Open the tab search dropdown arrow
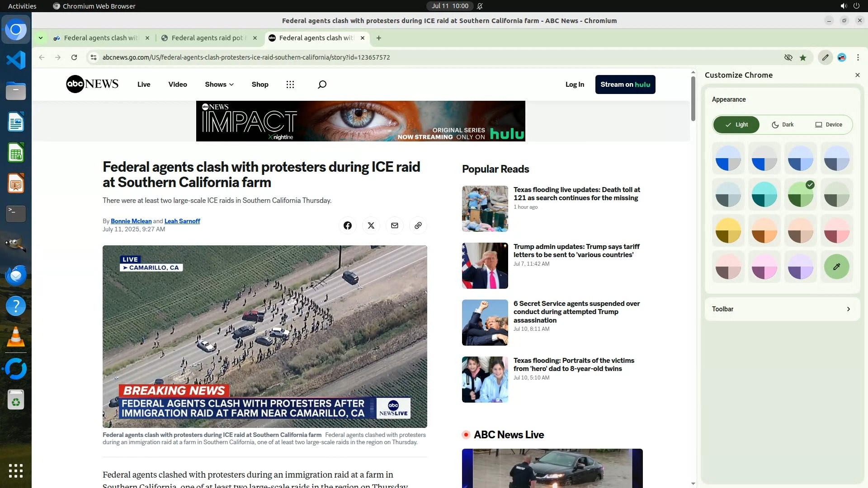The width and height of the screenshot is (868, 488). point(41,38)
